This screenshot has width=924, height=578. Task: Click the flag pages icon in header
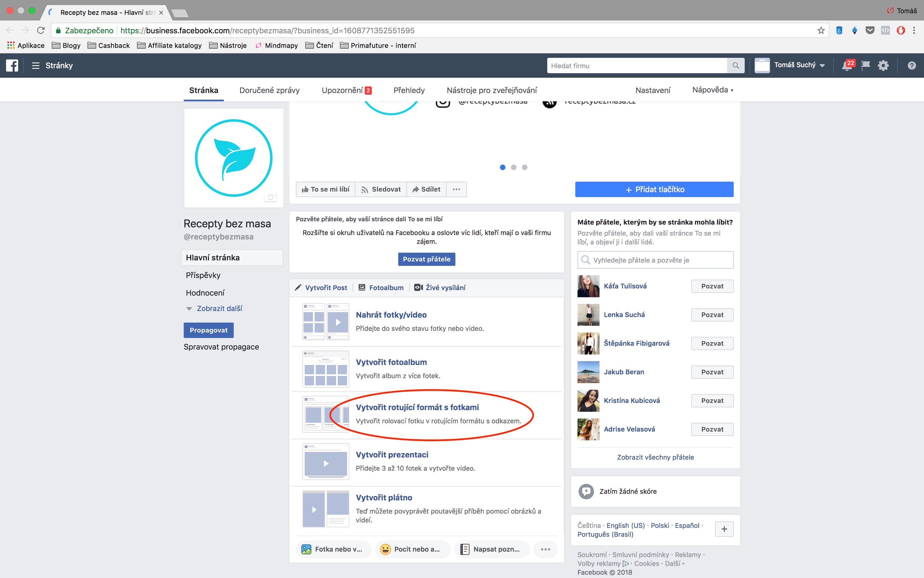(866, 66)
